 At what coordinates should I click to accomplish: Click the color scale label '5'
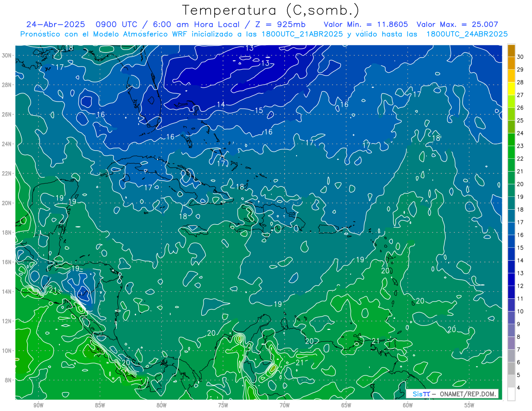click(x=519, y=375)
